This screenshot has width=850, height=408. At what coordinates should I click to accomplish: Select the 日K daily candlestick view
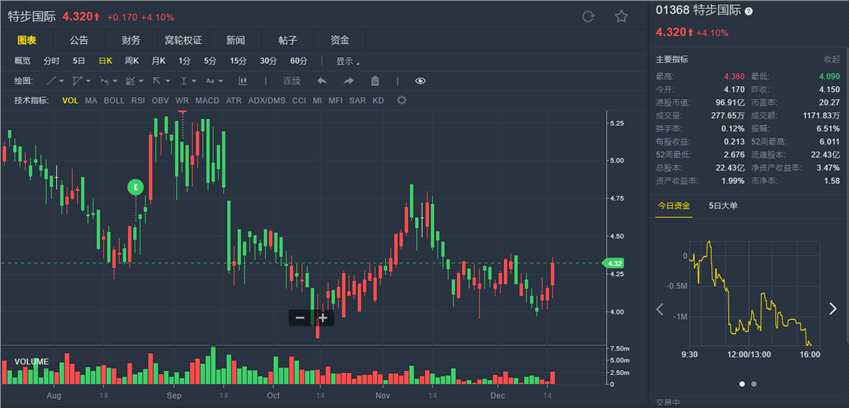tap(105, 61)
